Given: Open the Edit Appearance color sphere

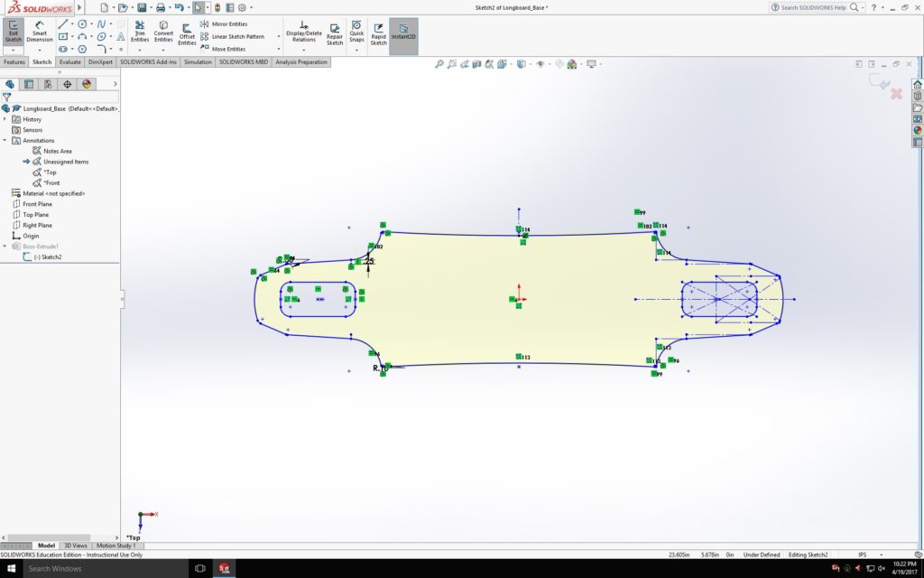Looking at the screenshot, I should click(559, 64).
